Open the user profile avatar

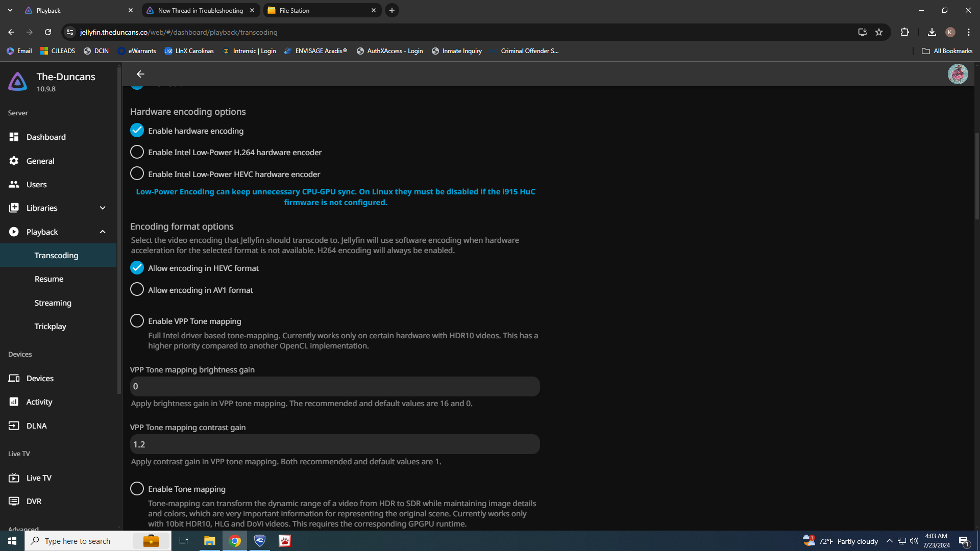coord(958,74)
